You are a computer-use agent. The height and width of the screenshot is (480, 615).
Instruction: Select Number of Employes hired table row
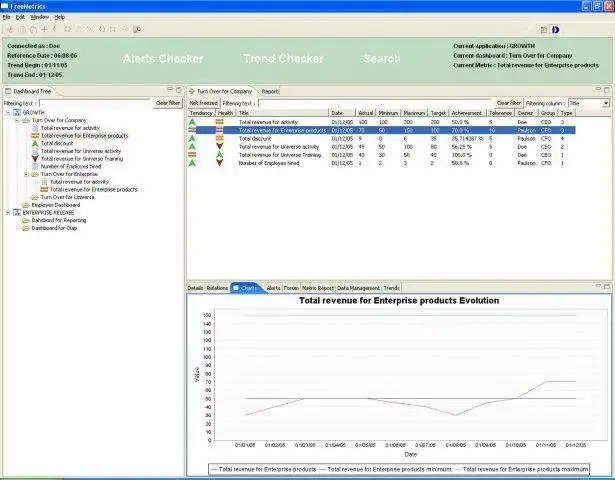pos(382,163)
